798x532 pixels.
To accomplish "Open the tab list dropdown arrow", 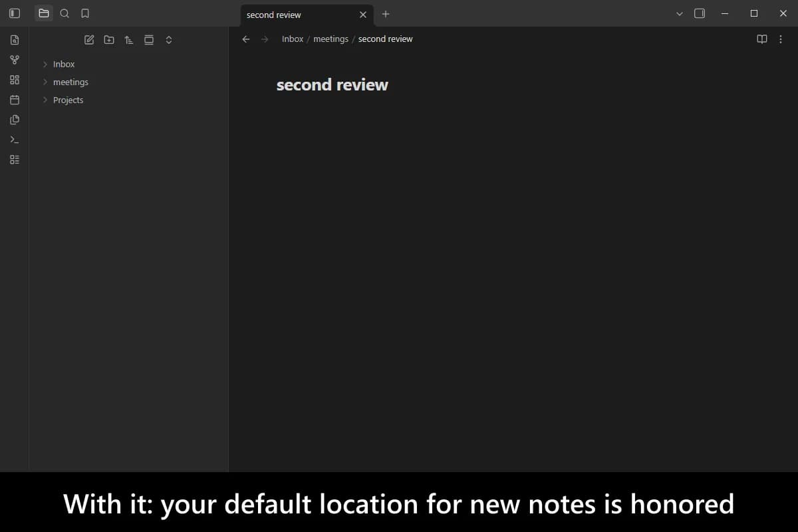I will click(679, 13).
